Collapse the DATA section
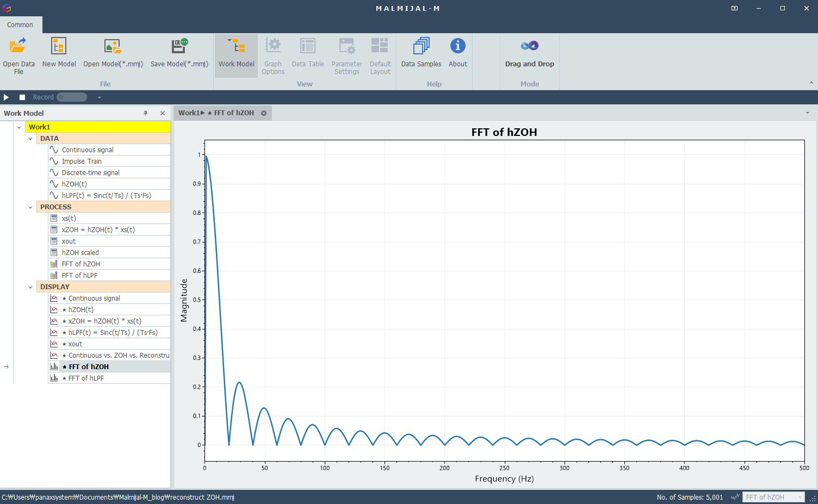Screen dimensions: 818x504 (x=30, y=139)
